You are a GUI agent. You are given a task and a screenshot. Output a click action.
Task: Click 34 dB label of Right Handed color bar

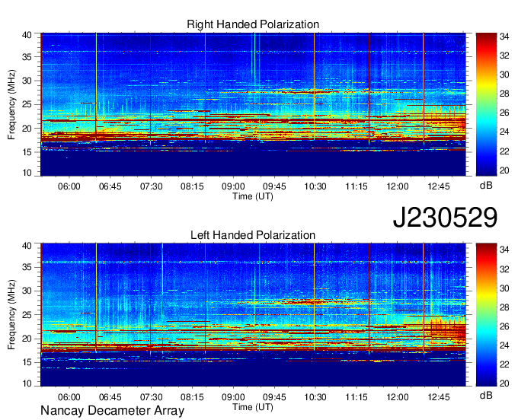(x=504, y=37)
